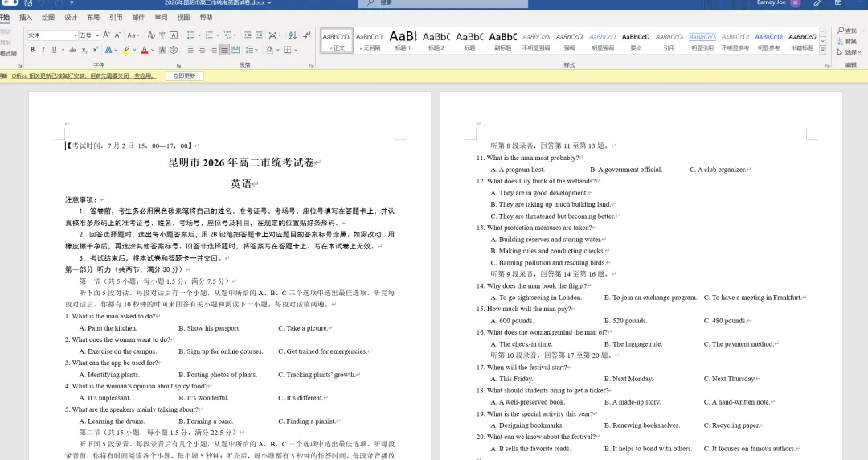Viewport: 868px width, 460px height.
Task: Apply text effects icon
Action: (x=108, y=50)
